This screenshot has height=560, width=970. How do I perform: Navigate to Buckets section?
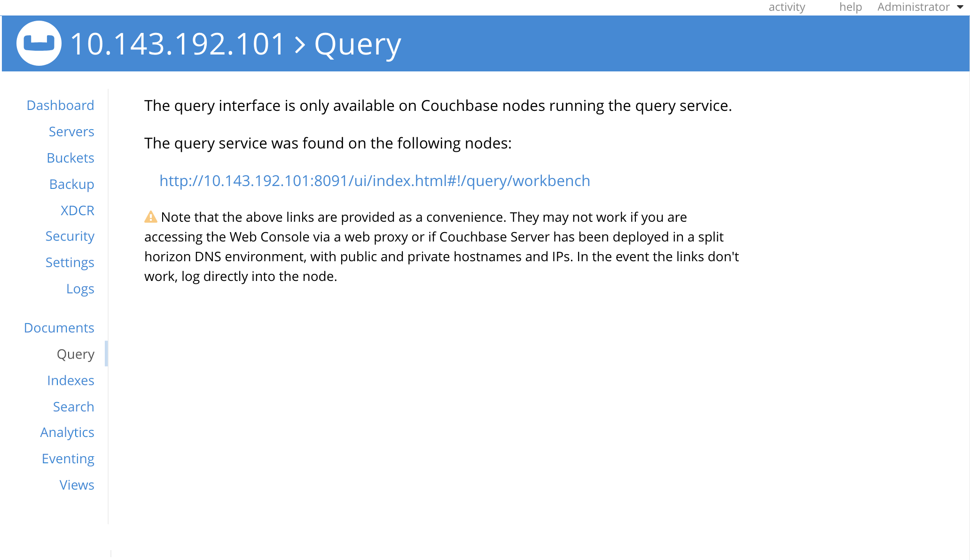pos(70,158)
